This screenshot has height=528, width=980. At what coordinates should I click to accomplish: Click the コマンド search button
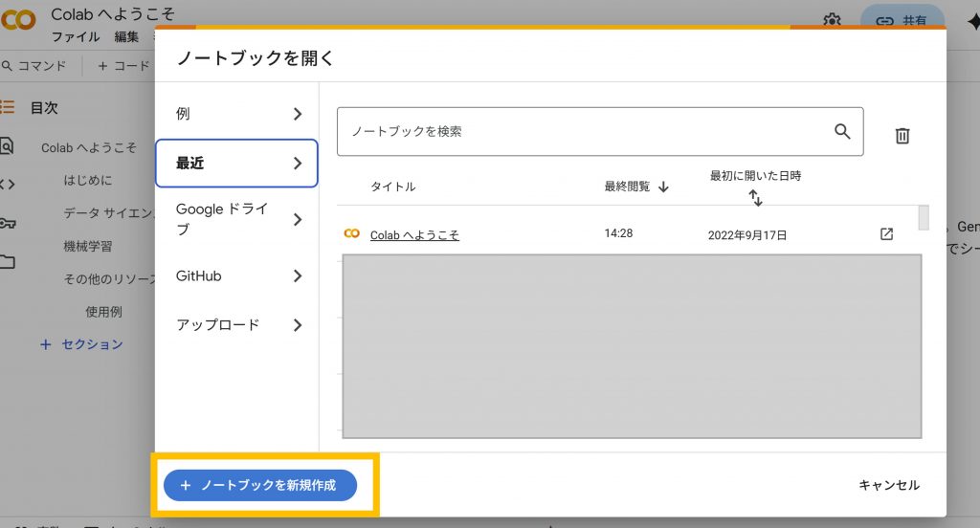point(34,66)
